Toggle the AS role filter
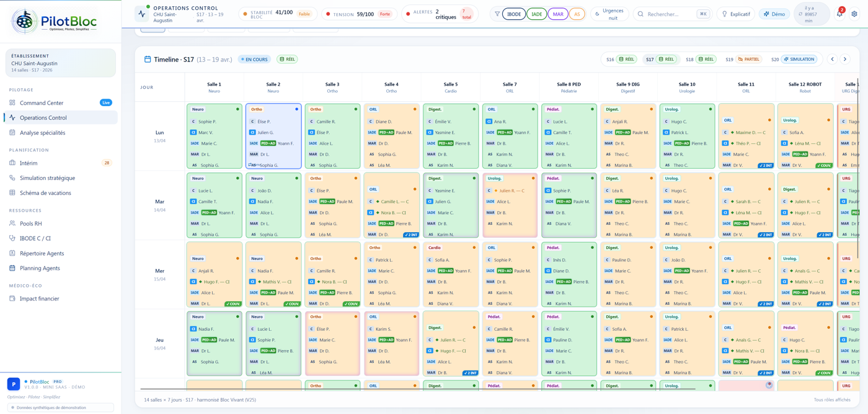 coord(577,14)
